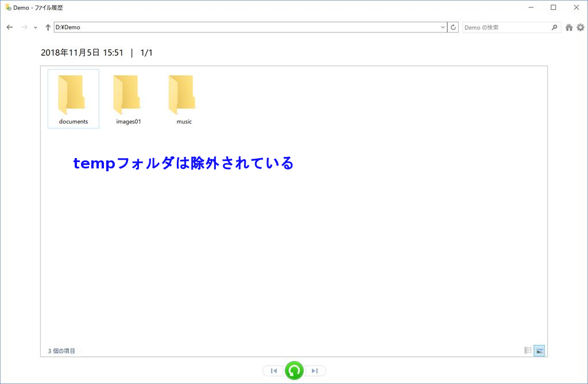The height and width of the screenshot is (384, 588).
Task: Go to File History home
Action: tap(569, 27)
